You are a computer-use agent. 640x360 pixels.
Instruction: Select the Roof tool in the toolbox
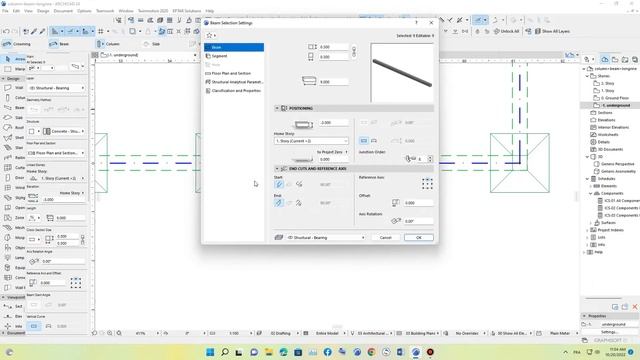pos(14,128)
